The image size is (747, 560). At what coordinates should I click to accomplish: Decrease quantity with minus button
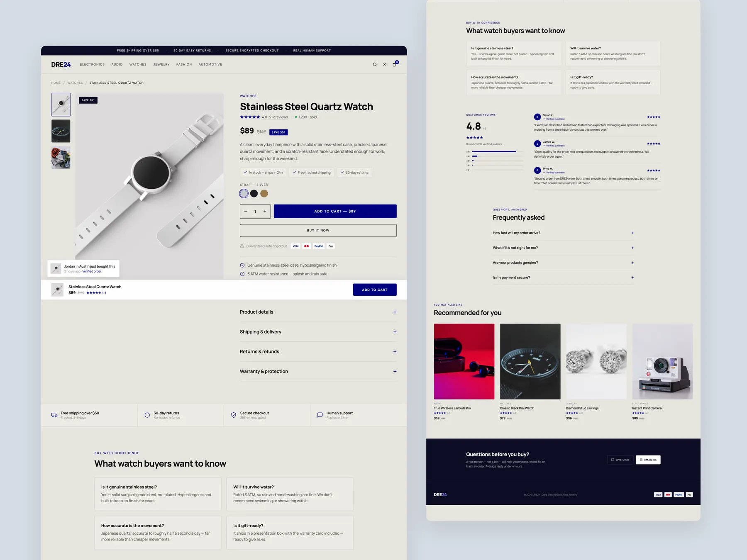click(x=246, y=212)
